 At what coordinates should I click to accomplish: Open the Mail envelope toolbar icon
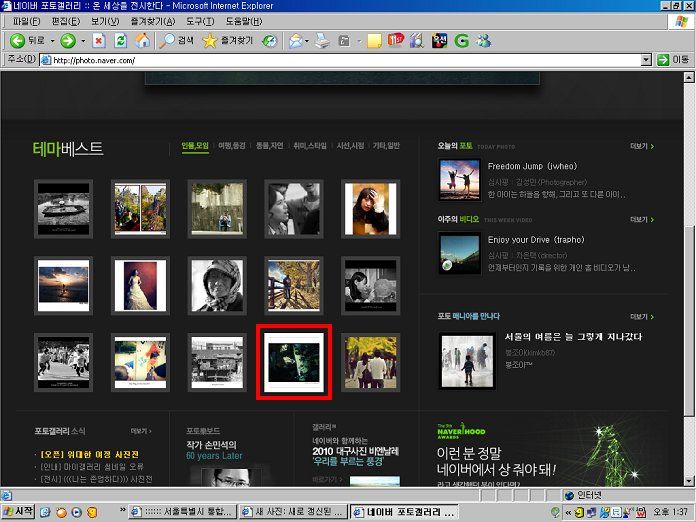coord(295,41)
